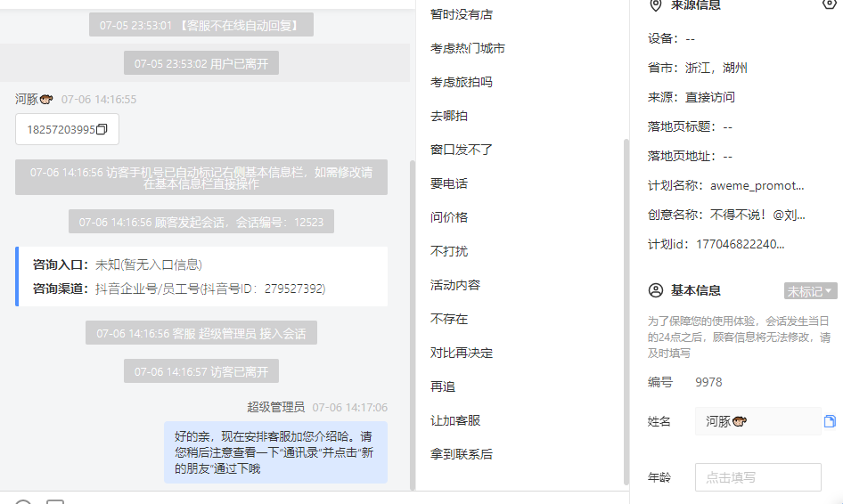Click the 咨询渠道 抖音企业号 line
Image resolution: width=843 pixels, height=504 pixels.
click(179, 289)
